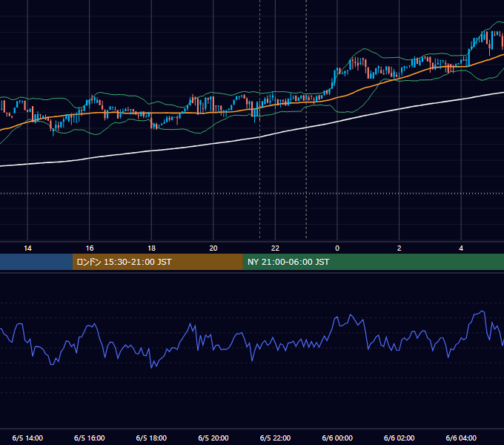Image resolution: width=504 pixels, height=445 pixels.
Task: Click the blue session bar left of London
Action: click(x=36, y=262)
